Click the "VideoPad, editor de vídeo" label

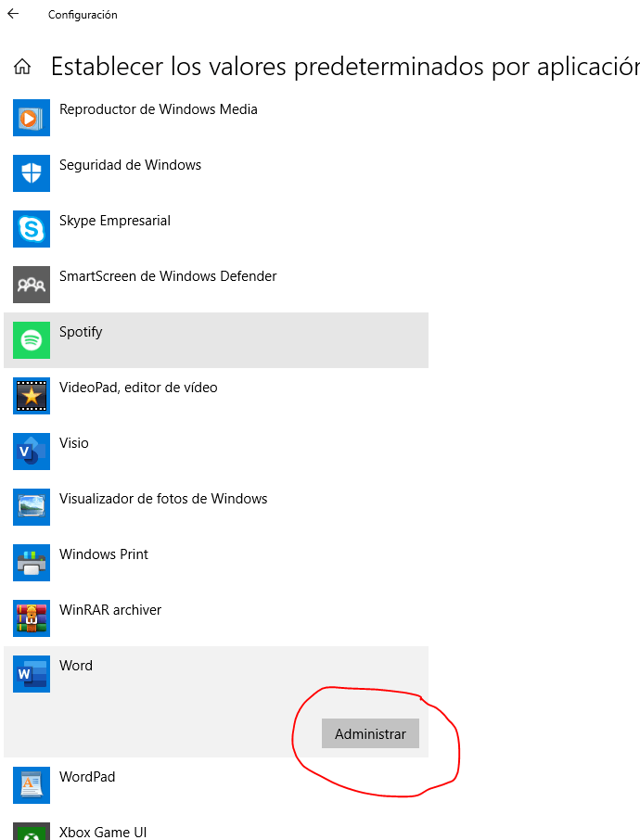click(x=138, y=388)
